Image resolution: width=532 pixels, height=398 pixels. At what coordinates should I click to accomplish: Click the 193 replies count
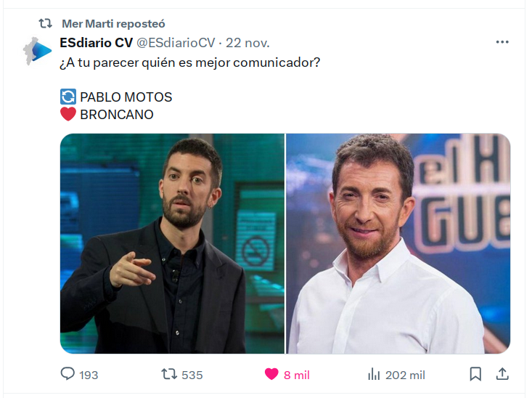(x=89, y=375)
